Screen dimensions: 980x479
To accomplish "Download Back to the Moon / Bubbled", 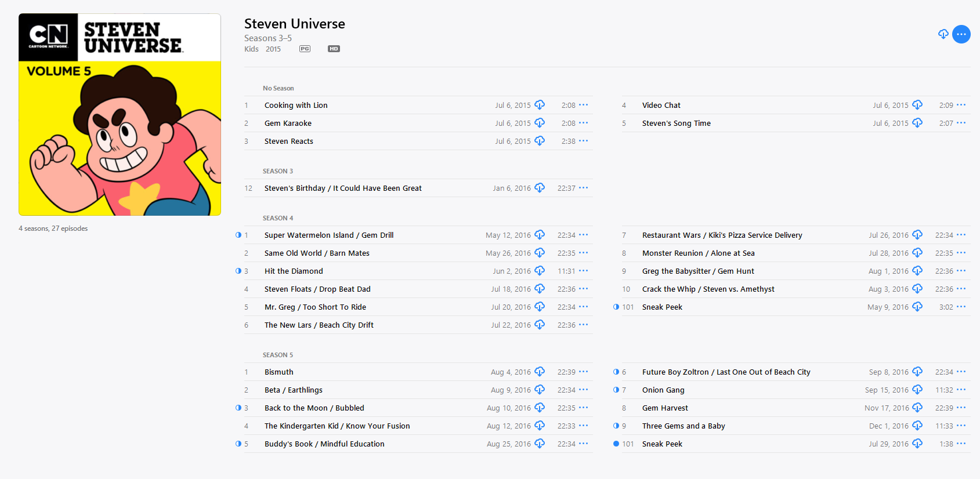I will pyautogui.click(x=540, y=408).
